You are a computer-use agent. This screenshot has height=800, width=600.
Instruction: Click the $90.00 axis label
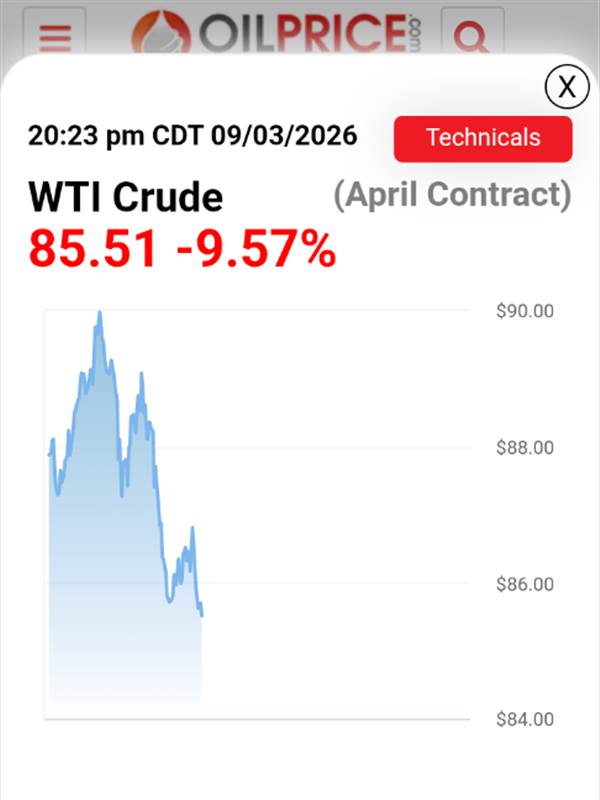525,311
